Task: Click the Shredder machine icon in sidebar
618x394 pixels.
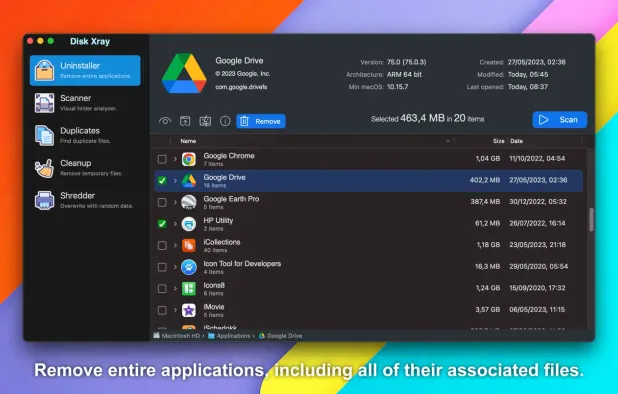Action: pyautogui.click(x=44, y=200)
